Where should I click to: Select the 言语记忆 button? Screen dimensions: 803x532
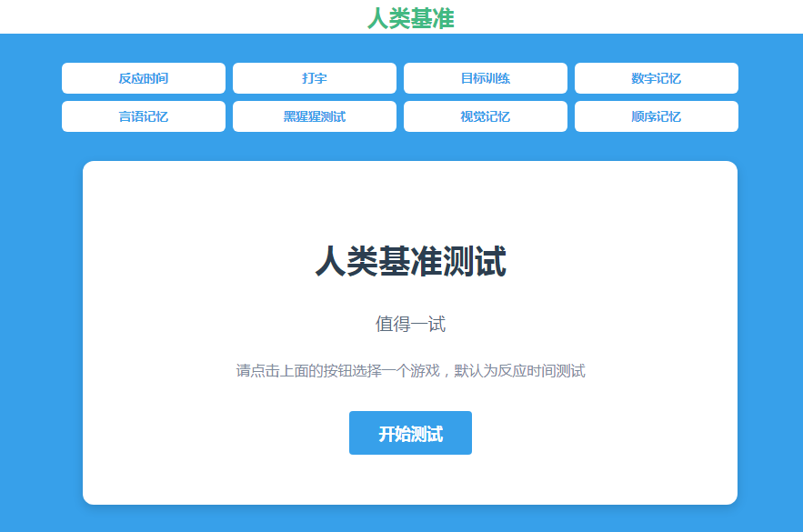point(143,116)
